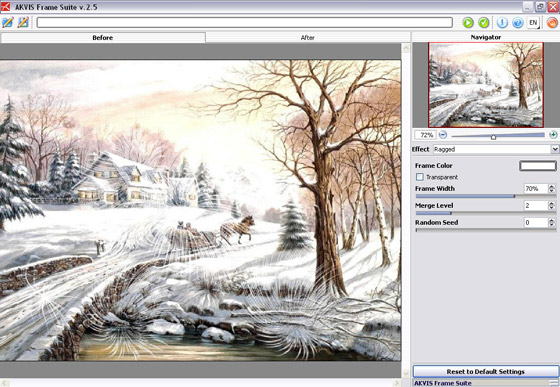Click the Navigator zoom slider handle
This screenshot has width=560, height=387.
pyautogui.click(x=493, y=137)
